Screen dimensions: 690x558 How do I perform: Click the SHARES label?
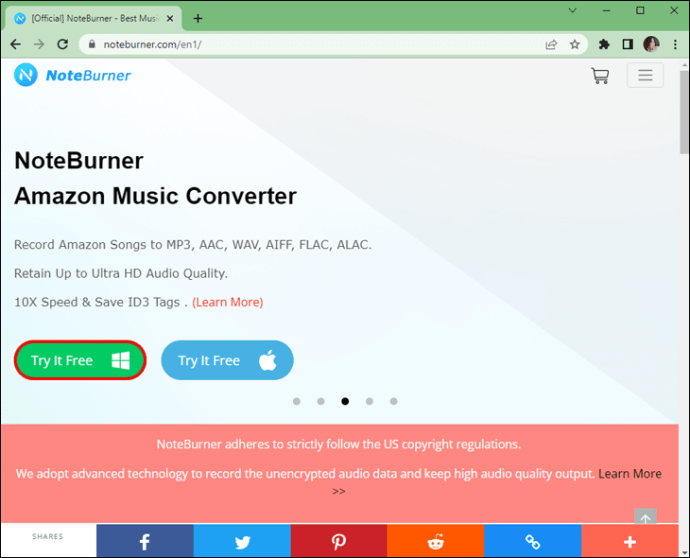point(48,536)
